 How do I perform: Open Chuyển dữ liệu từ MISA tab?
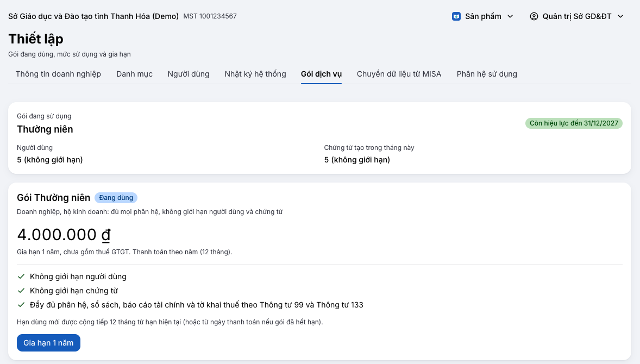click(399, 74)
